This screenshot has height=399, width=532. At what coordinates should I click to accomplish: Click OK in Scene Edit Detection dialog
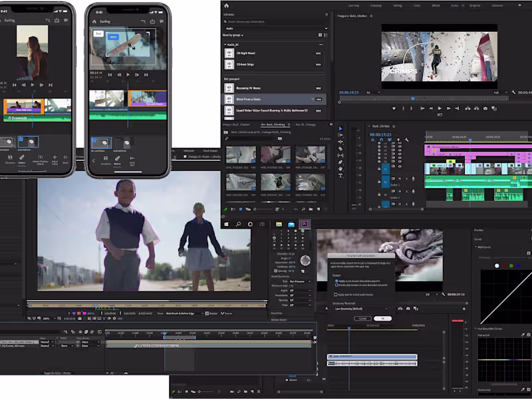click(382, 319)
